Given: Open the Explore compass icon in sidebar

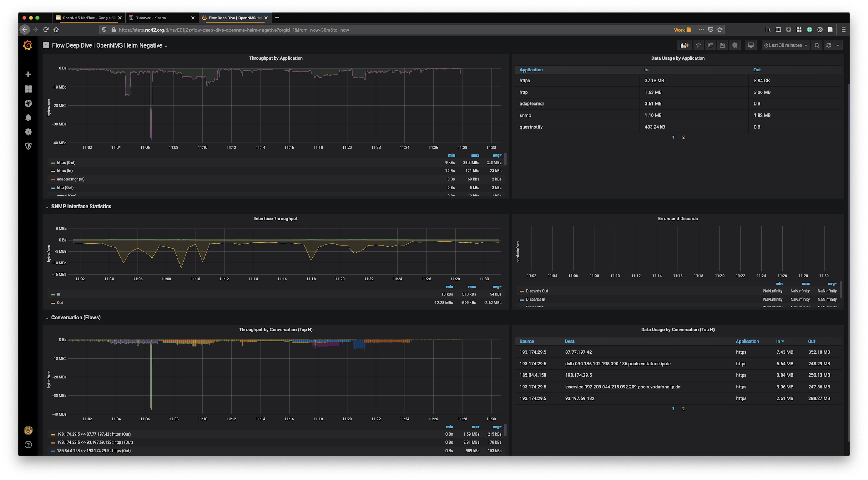Looking at the screenshot, I should point(28,103).
